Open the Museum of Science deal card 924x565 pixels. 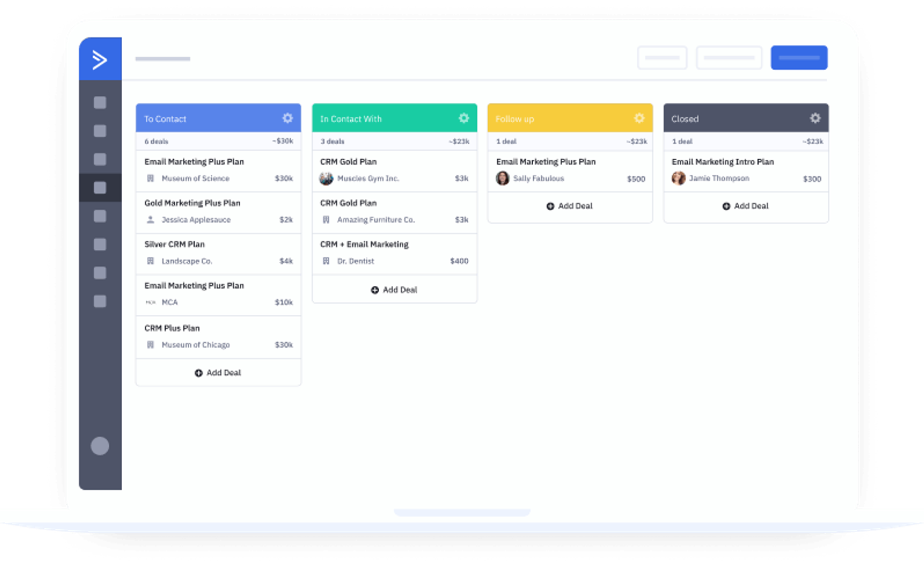[218, 170]
